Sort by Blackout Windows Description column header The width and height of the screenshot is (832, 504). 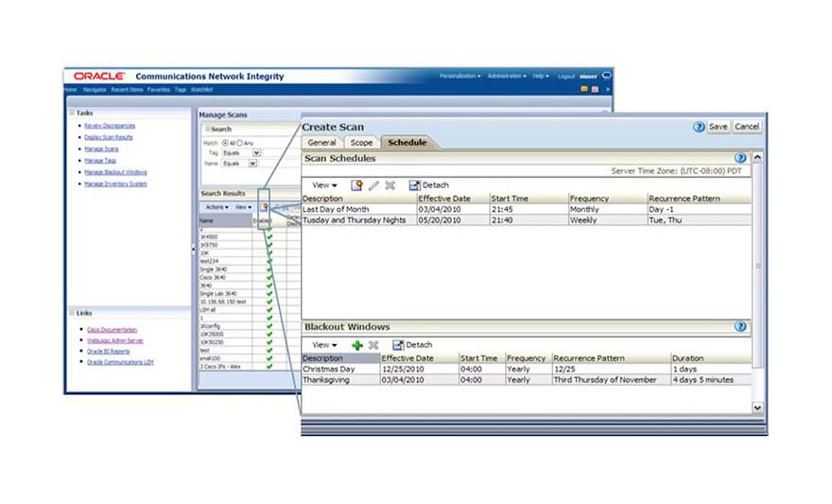coord(340,358)
